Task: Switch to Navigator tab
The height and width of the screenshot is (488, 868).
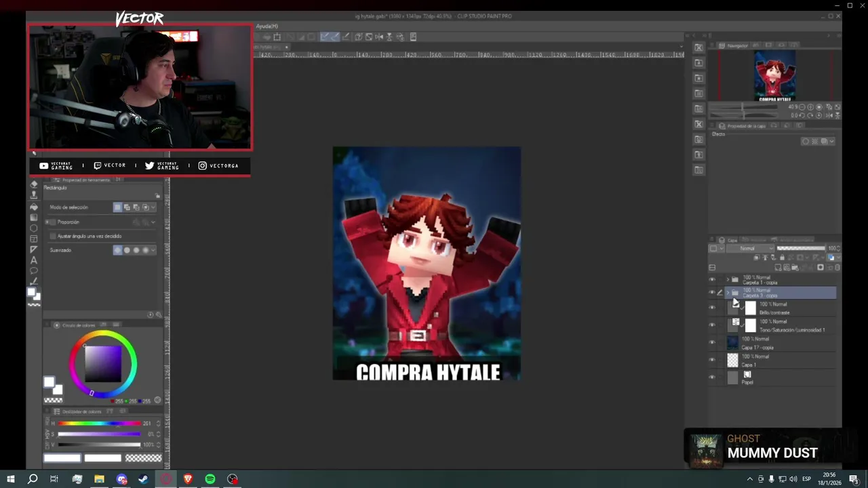Action: pyautogui.click(x=734, y=45)
